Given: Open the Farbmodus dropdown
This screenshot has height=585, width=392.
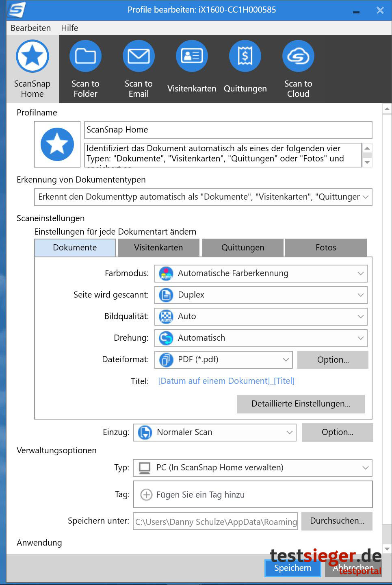Looking at the screenshot, I should tap(261, 274).
